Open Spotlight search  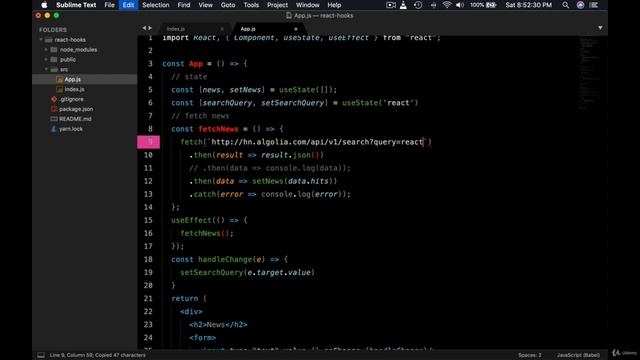point(565,5)
